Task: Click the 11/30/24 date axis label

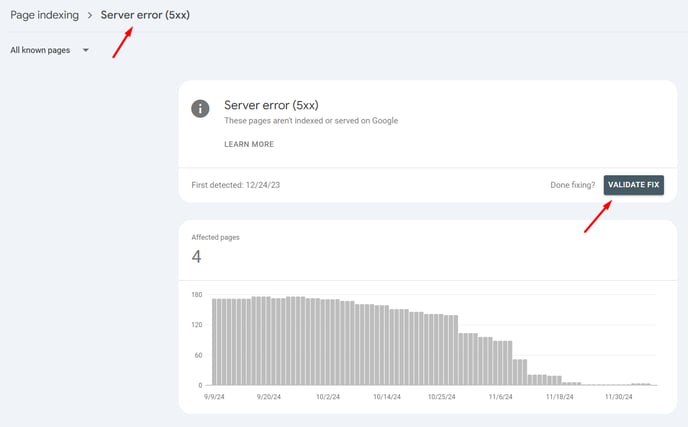Action: tap(618, 397)
